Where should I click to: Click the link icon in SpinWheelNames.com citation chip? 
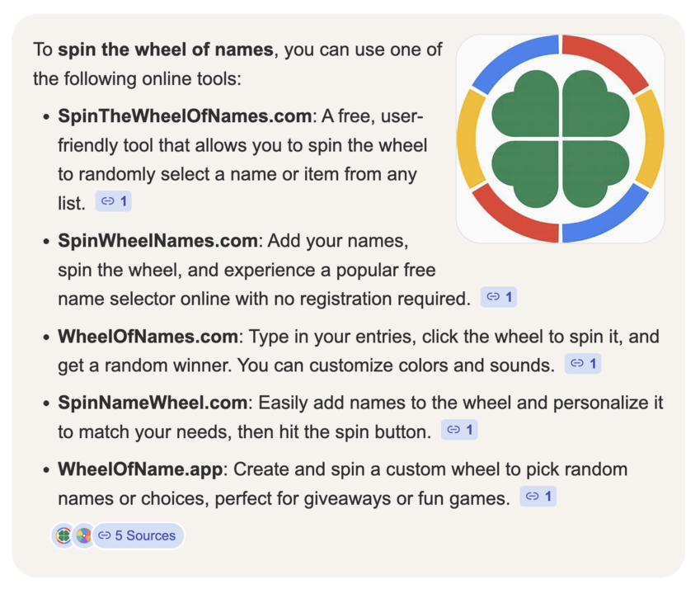tap(493, 296)
